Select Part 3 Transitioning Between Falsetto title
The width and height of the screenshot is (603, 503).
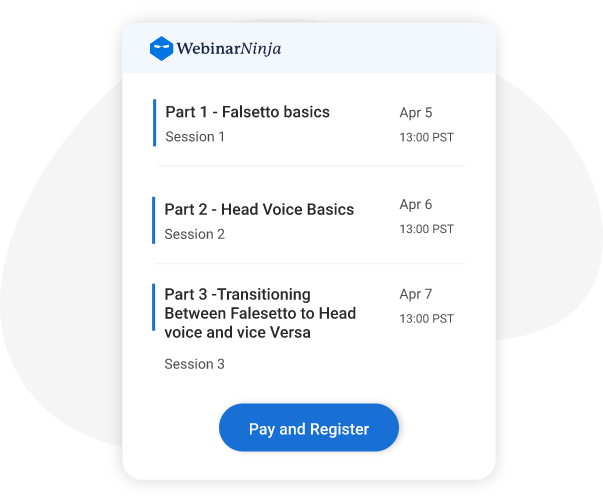click(x=260, y=313)
